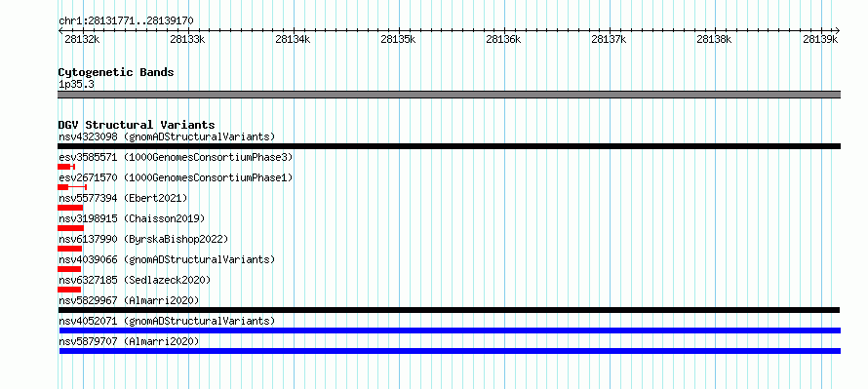Click the red bar under nsv4039066
Screen dimensions: 868x389
69,269
